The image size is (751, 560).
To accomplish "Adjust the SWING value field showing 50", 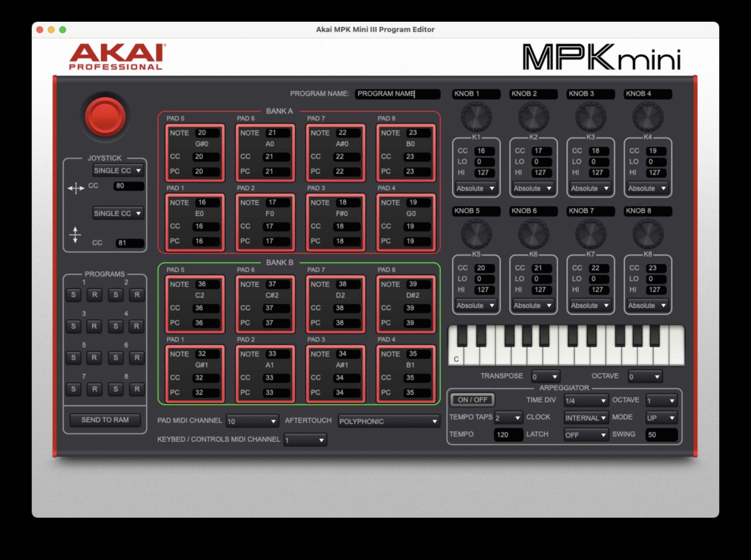I will click(x=661, y=434).
